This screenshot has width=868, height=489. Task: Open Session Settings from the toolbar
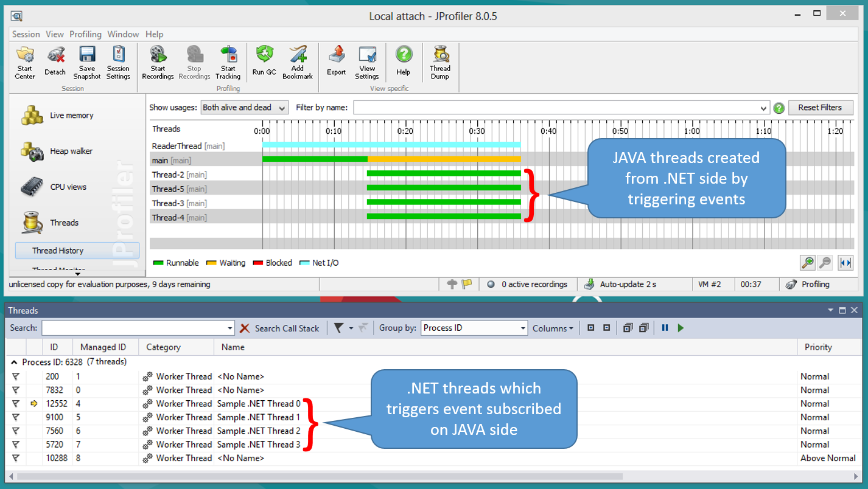click(x=118, y=63)
